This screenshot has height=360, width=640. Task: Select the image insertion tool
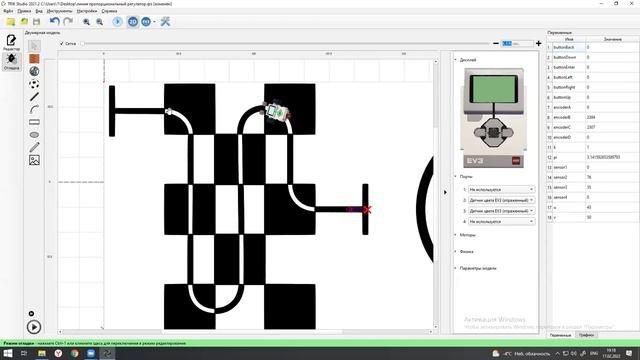(34, 160)
